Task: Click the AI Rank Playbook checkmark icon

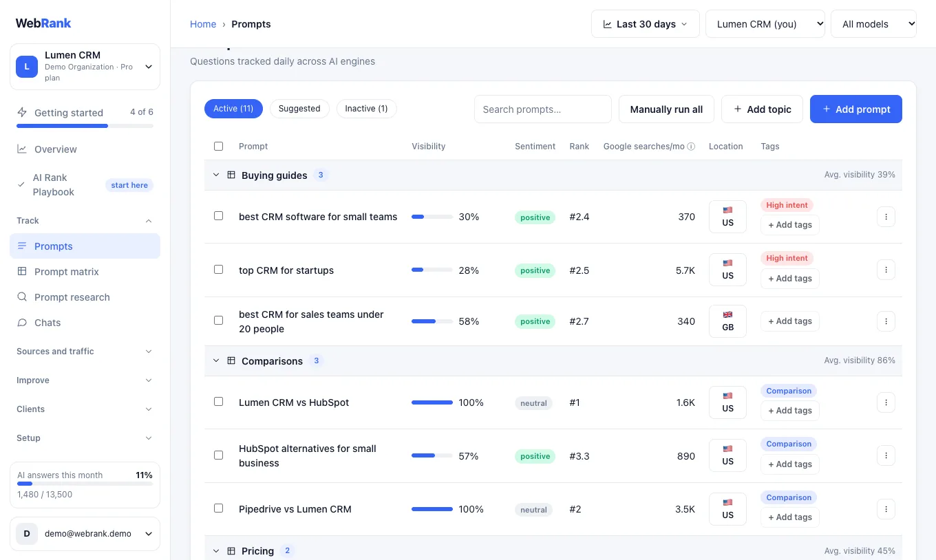Action: click(x=21, y=185)
